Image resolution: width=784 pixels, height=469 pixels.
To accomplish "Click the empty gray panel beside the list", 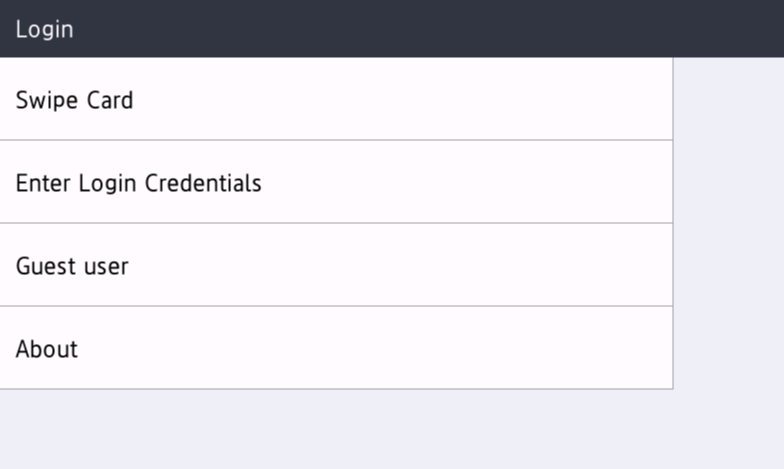I will click(728, 220).
